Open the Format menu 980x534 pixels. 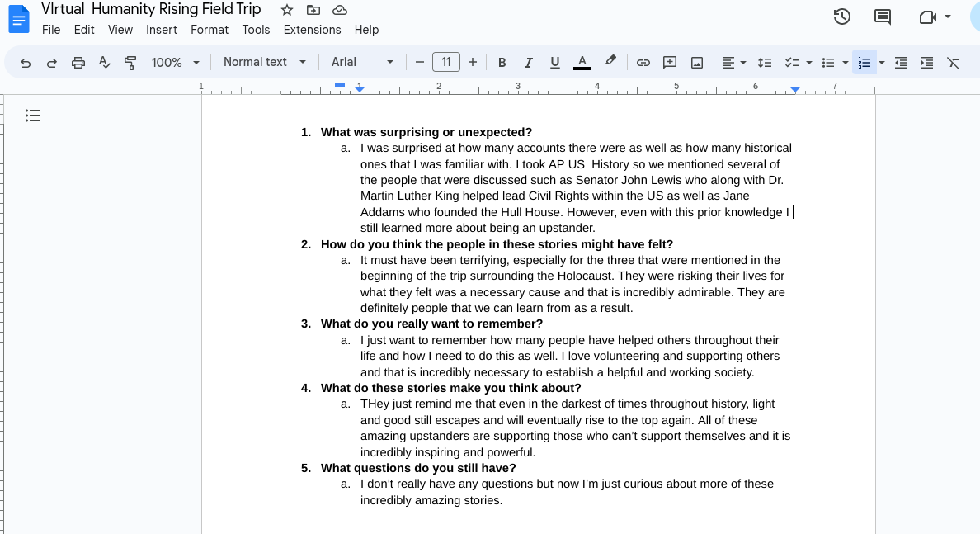[210, 30]
